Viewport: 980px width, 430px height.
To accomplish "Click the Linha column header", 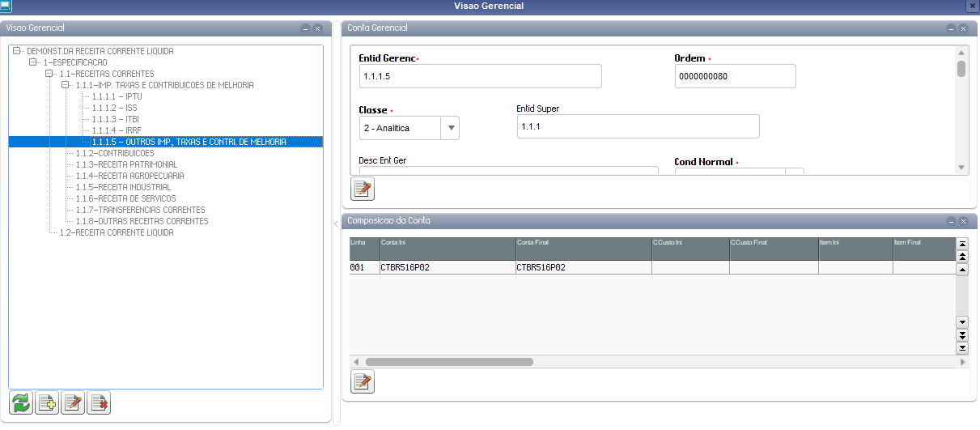I will 363,249.
